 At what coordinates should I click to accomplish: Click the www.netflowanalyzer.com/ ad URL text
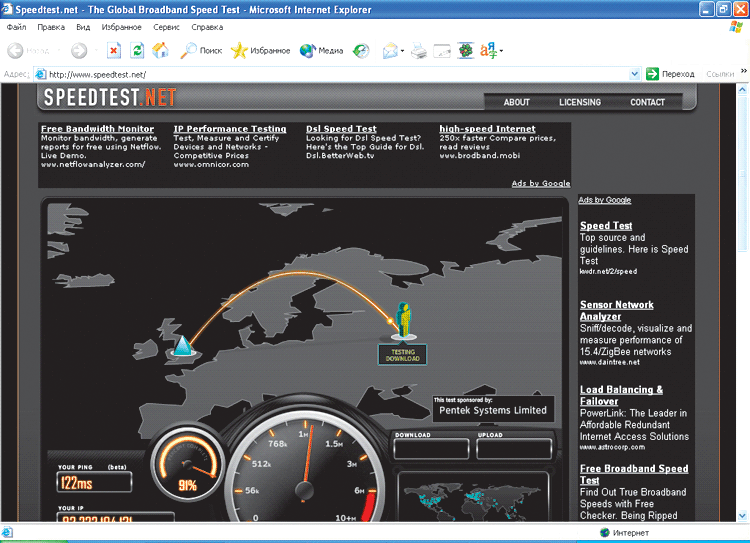pos(93,165)
